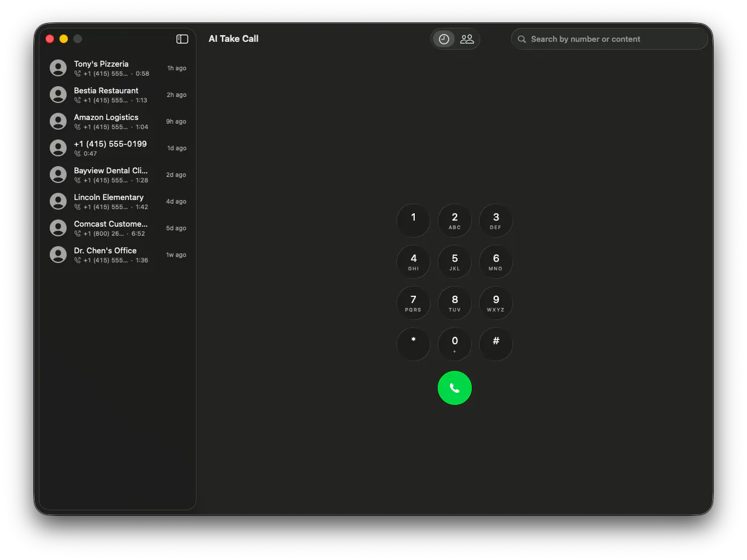Click the search magnifier icon
This screenshot has width=747, height=560.
521,39
